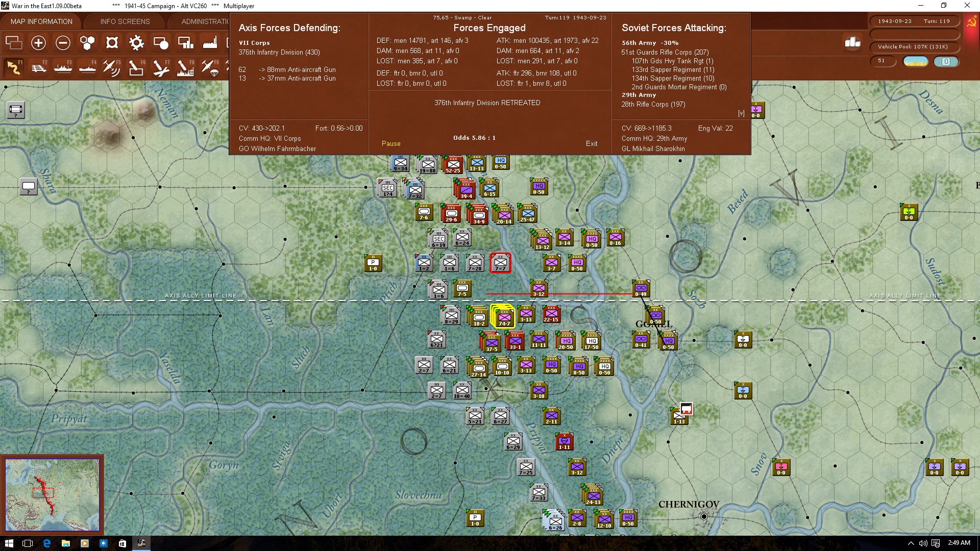Click Pause in the battle report
Viewport: 980px width, 551px height.
coord(391,144)
